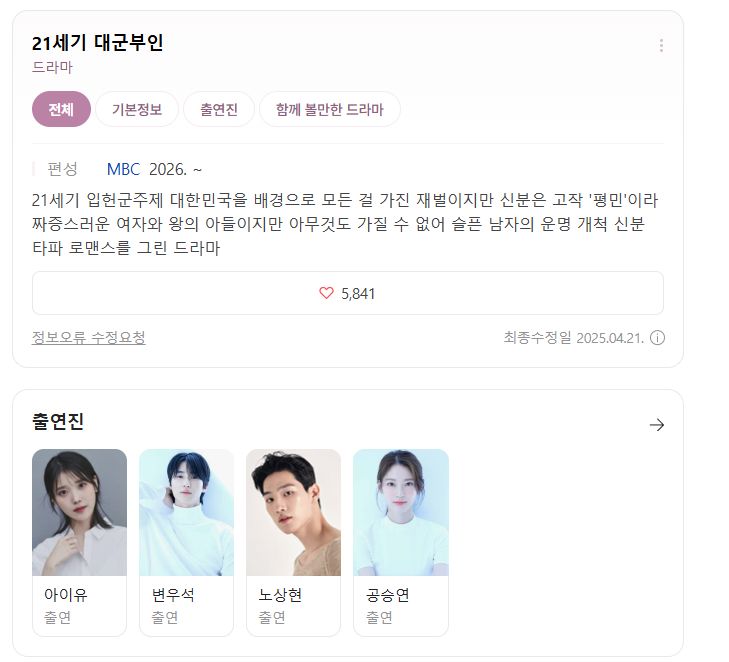Switch to the 기본정보 tab
Screen dimensions: 729x662
[137, 109]
